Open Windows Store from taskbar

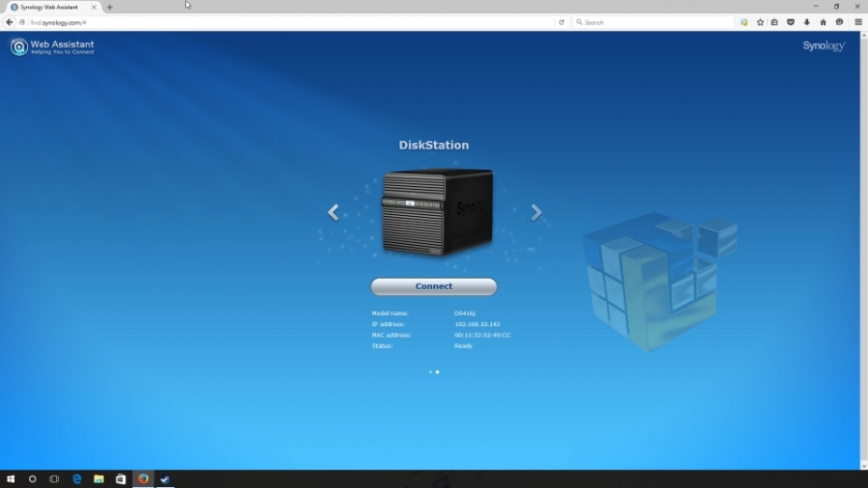[x=121, y=479]
